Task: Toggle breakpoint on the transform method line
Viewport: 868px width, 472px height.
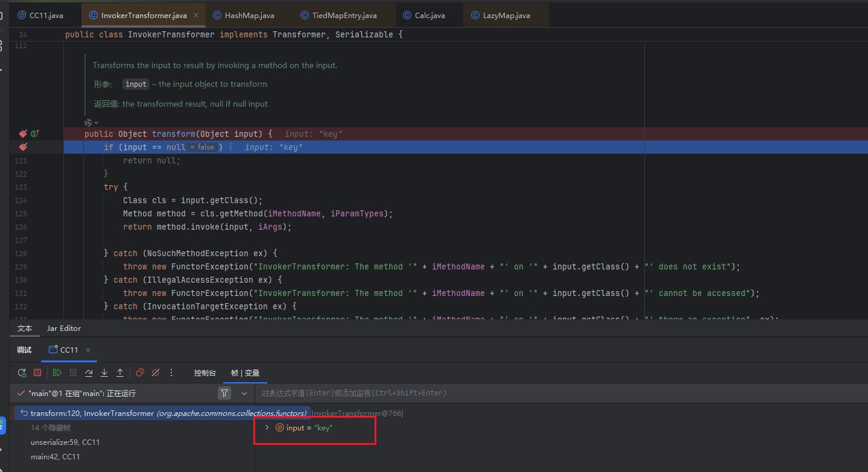Action: point(24,134)
